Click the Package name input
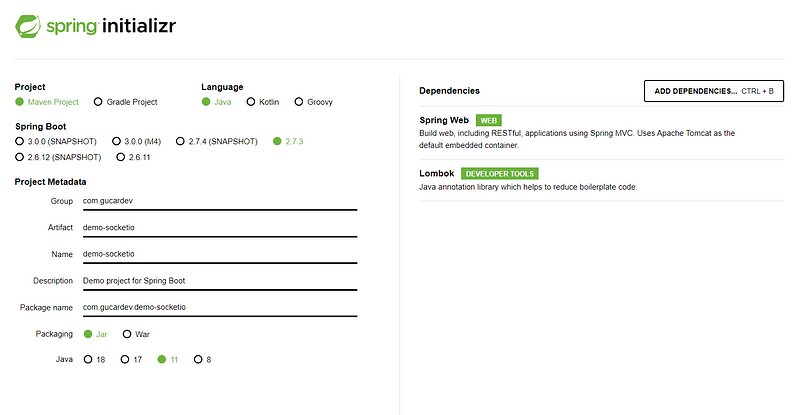Image resolution: width=800 pixels, height=415 pixels. point(220,307)
